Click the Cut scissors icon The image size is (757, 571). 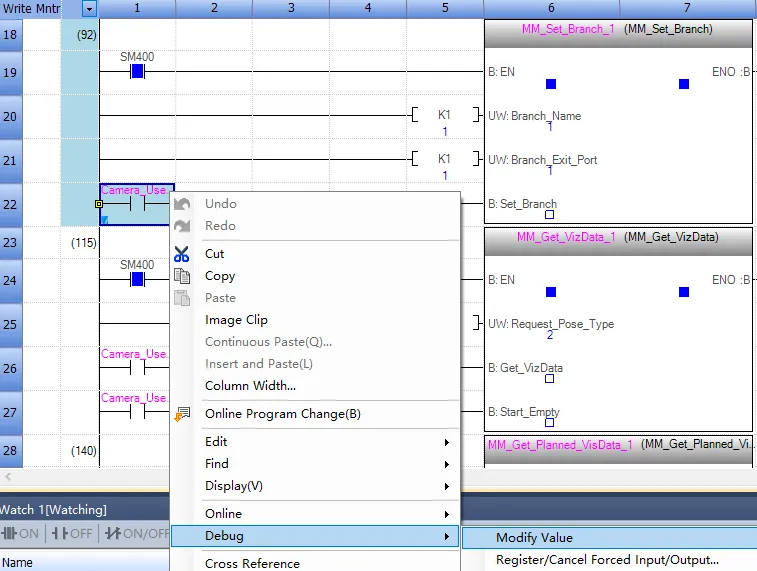tap(182, 254)
